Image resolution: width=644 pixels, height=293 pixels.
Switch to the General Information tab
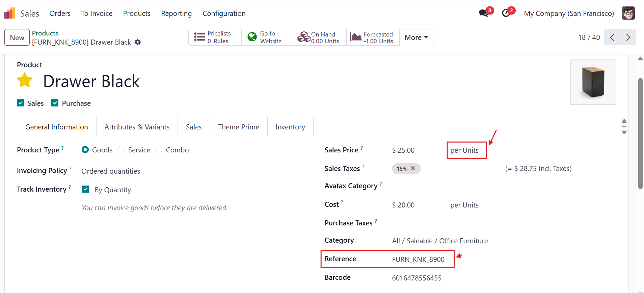pyautogui.click(x=57, y=127)
